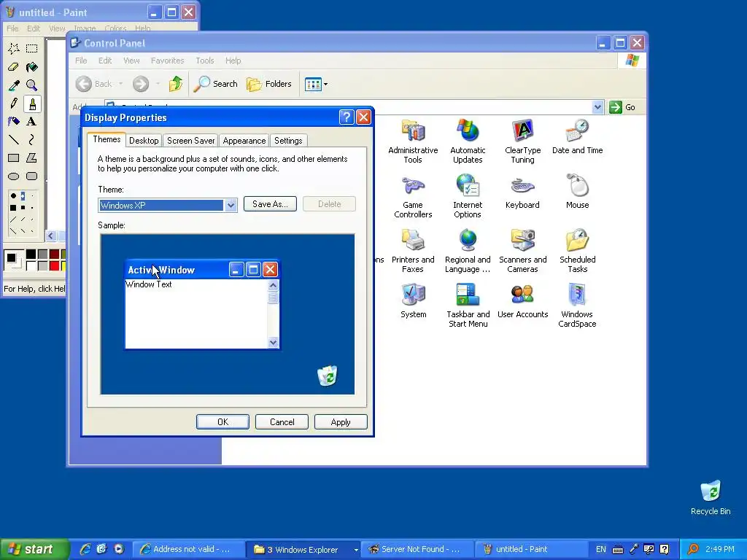This screenshot has height=560, width=747.
Task: Open Scheduled Tasks icon
Action: click(578, 251)
